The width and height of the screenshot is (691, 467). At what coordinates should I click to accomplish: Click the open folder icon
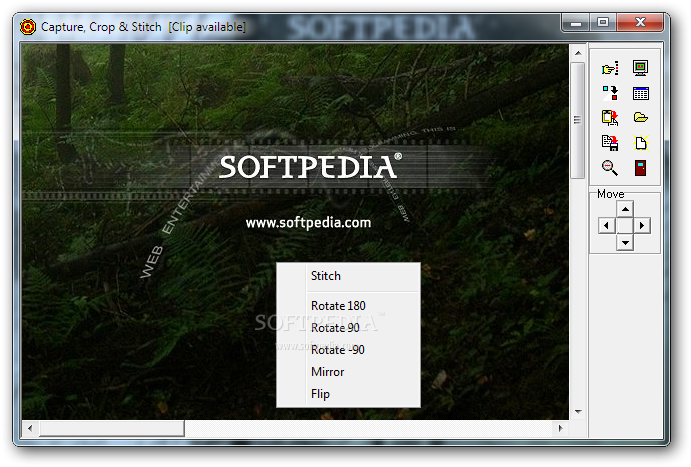pos(640,118)
